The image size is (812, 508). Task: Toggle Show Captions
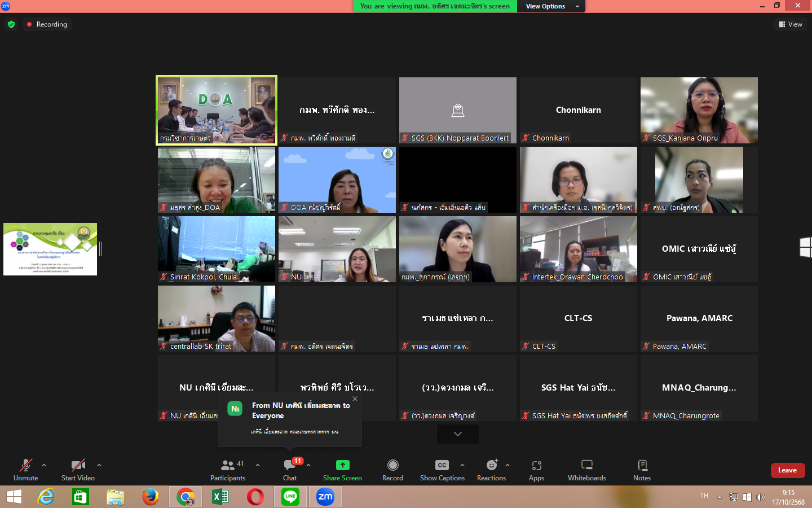(x=442, y=466)
